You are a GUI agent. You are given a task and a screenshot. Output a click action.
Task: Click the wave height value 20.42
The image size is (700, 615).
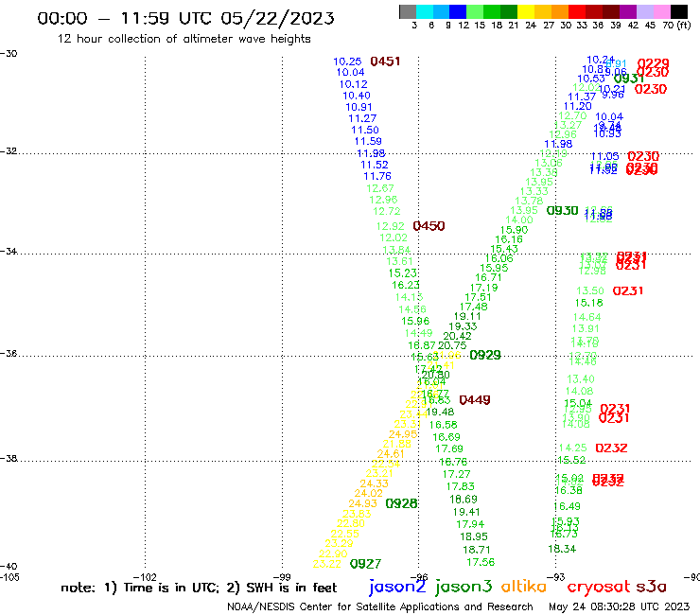(457, 336)
